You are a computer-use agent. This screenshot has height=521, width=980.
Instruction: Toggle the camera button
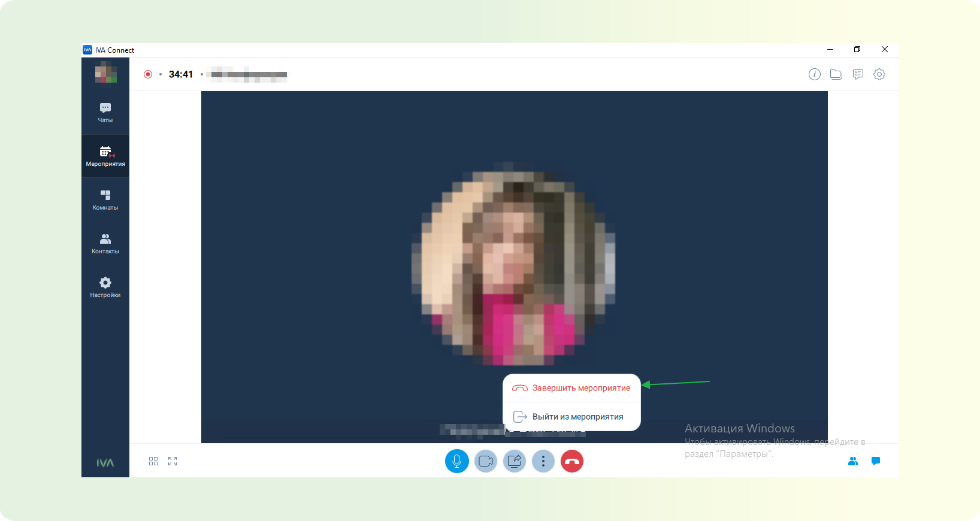point(486,461)
